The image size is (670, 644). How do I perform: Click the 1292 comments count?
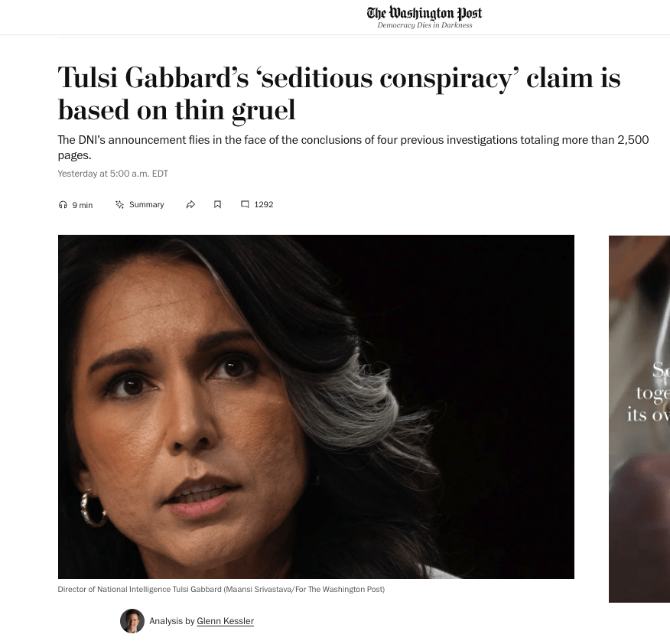[x=264, y=205]
